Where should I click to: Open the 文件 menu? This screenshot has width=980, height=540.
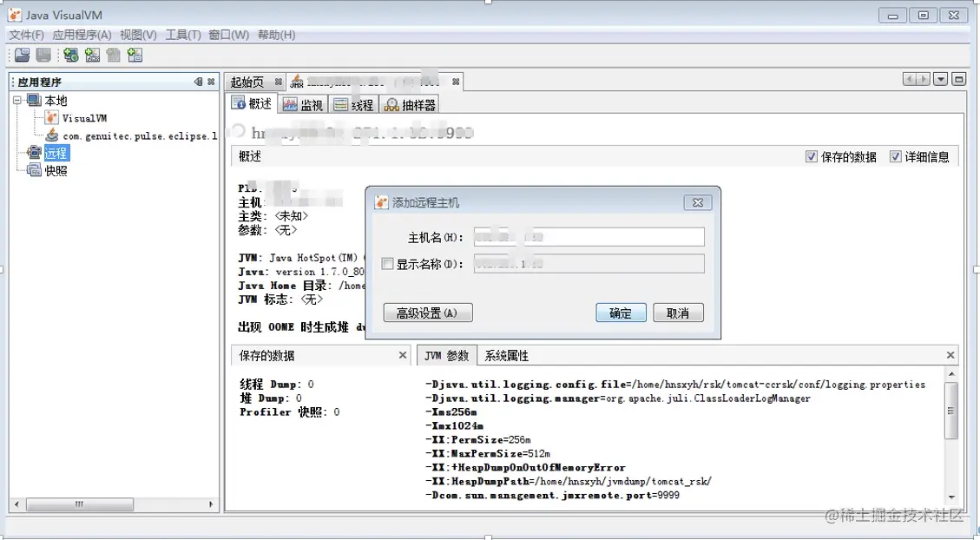point(26,35)
